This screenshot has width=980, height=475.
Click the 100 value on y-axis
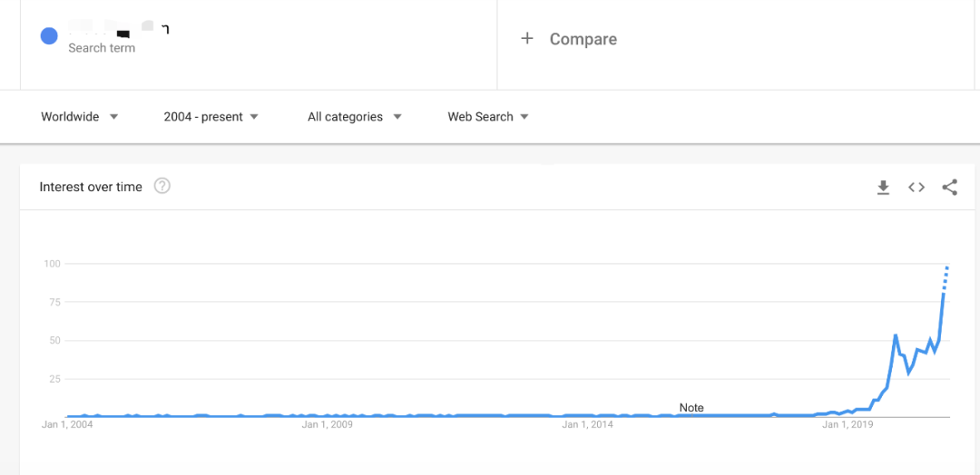(52, 264)
